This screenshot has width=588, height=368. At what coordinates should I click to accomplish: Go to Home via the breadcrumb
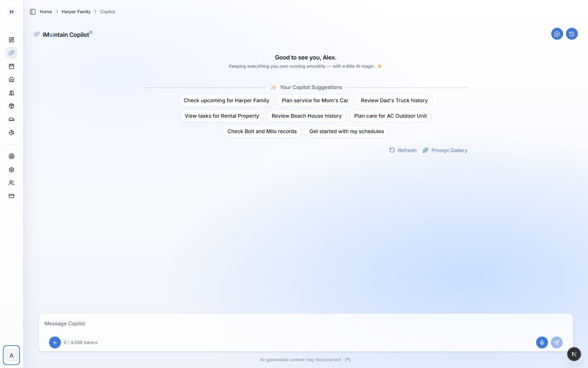click(45, 11)
